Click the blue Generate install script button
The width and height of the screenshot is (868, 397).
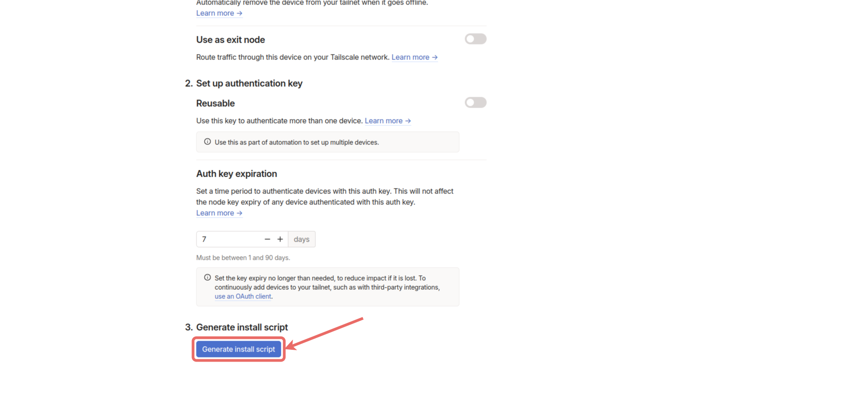coord(239,349)
